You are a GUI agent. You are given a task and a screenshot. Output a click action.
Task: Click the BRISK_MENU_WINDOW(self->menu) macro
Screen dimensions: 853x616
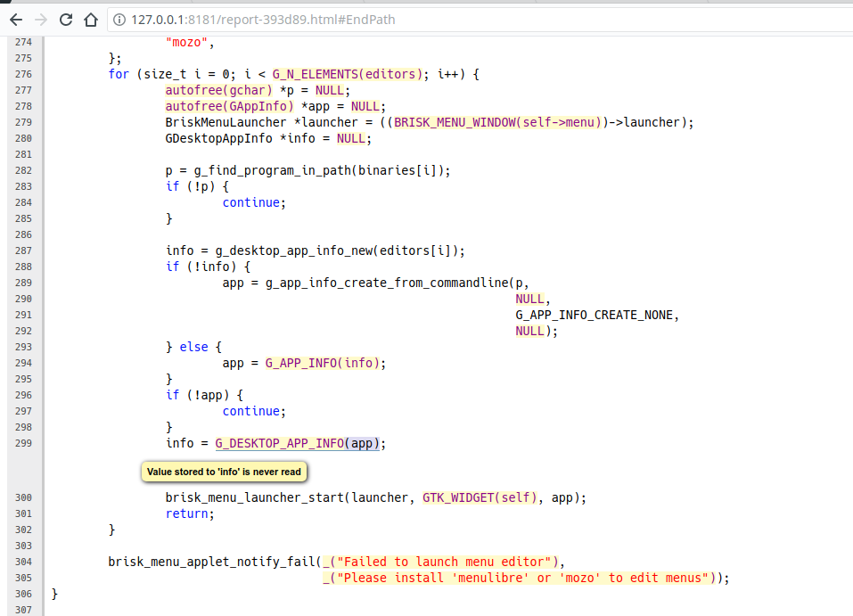pos(497,122)
